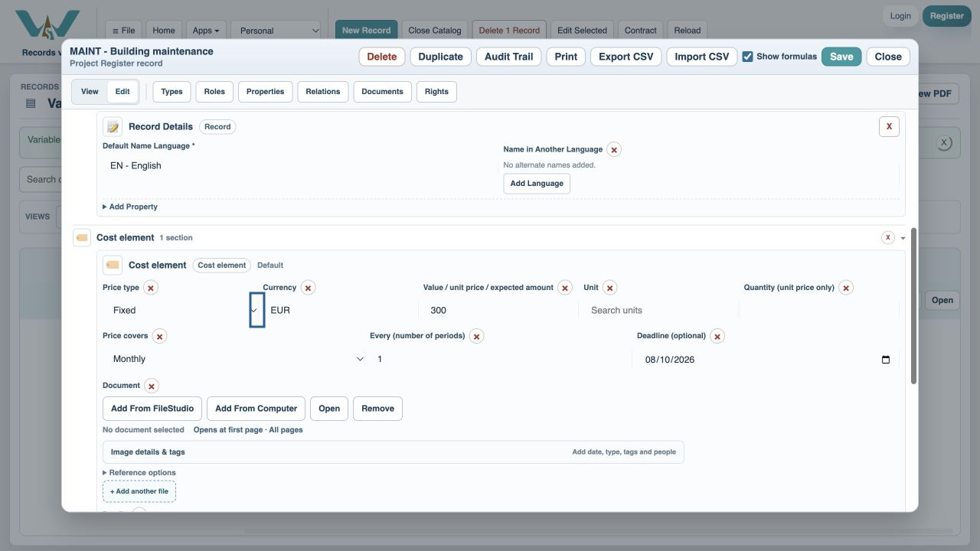Click the Audit Trail button
Image resolution: width=980 pixels, height=551 pixels.
tap(509, 57)
